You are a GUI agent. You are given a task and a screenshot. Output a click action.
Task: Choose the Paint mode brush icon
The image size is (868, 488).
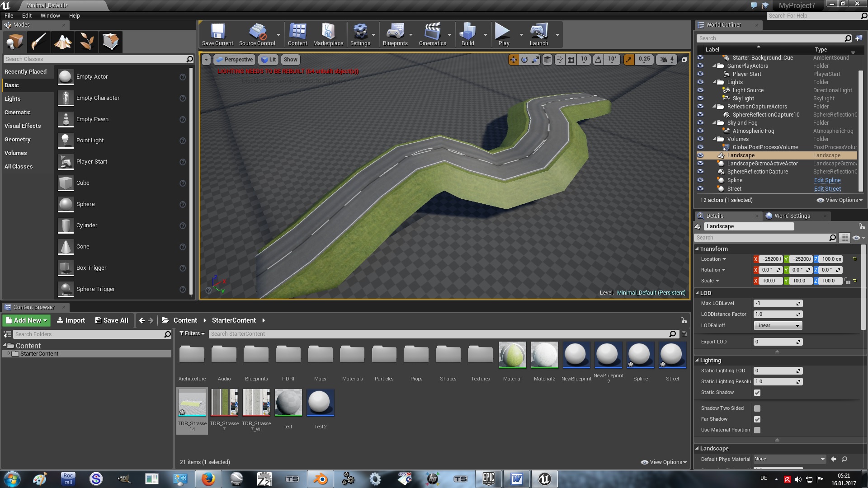(x=38, y=42)
